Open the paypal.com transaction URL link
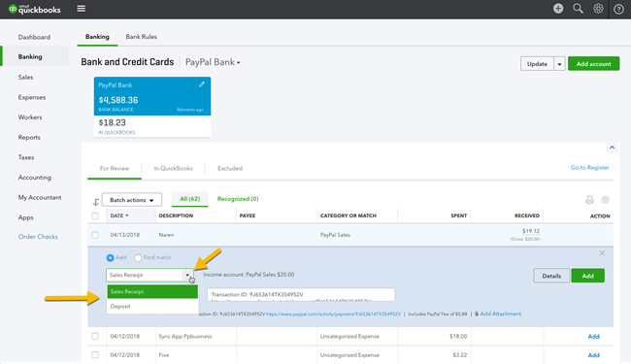This screenshot has width=631, height=364. [334, 314]
